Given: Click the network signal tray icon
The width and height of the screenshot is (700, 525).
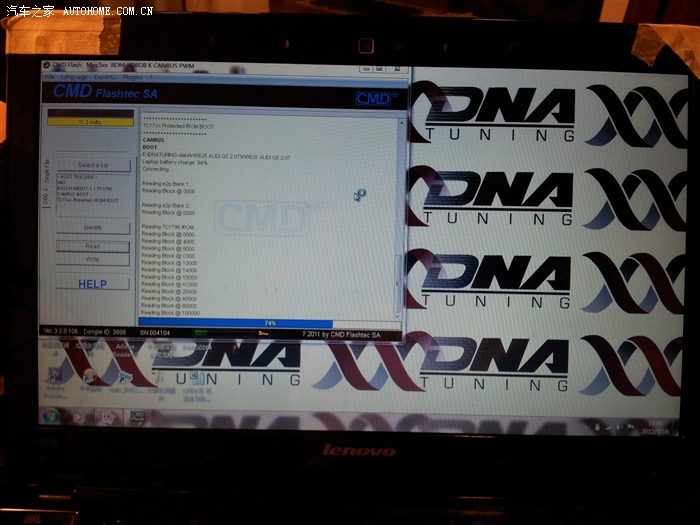Looking at the screenshot, I should pyautogui.click(x=608, y=428).
